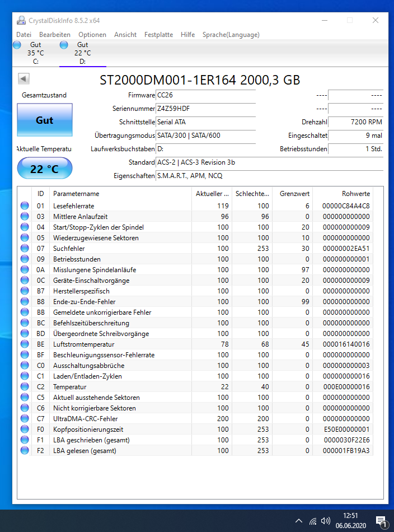Click the 22 °C temperature button

pyautogui.click(x=45, y=169)
